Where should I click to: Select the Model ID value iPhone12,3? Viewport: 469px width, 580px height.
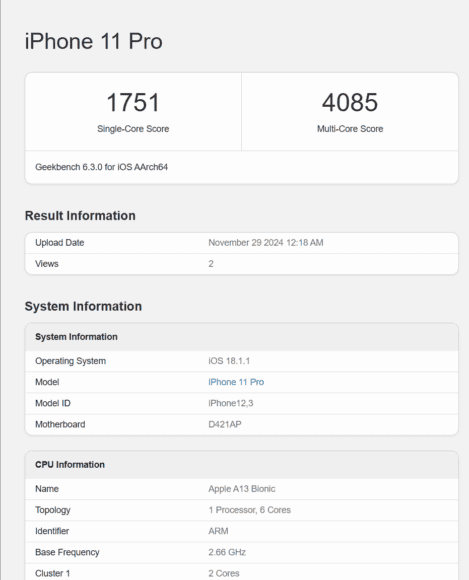pos(231,403)
